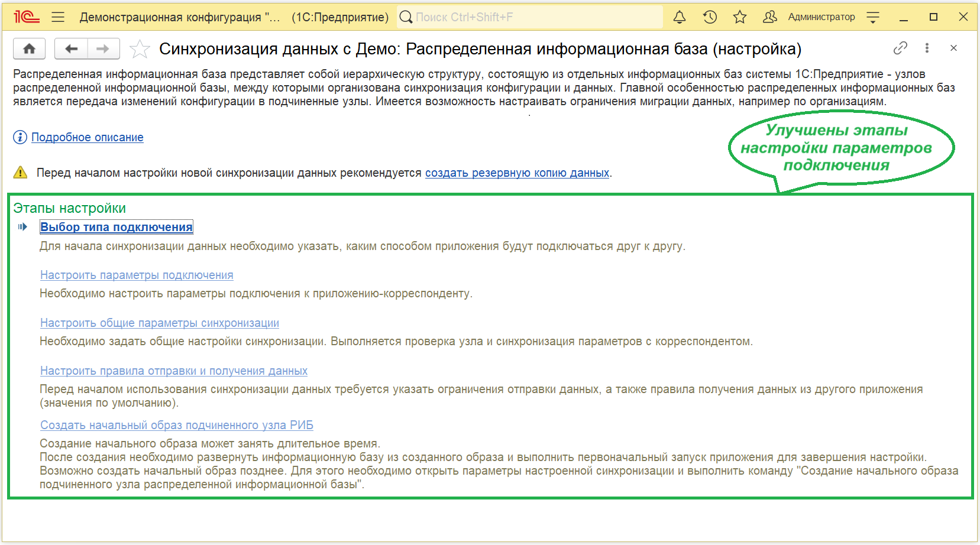Click Администратор user name
The height and width of the screenshot is (545, 980).
click(821, 17)
